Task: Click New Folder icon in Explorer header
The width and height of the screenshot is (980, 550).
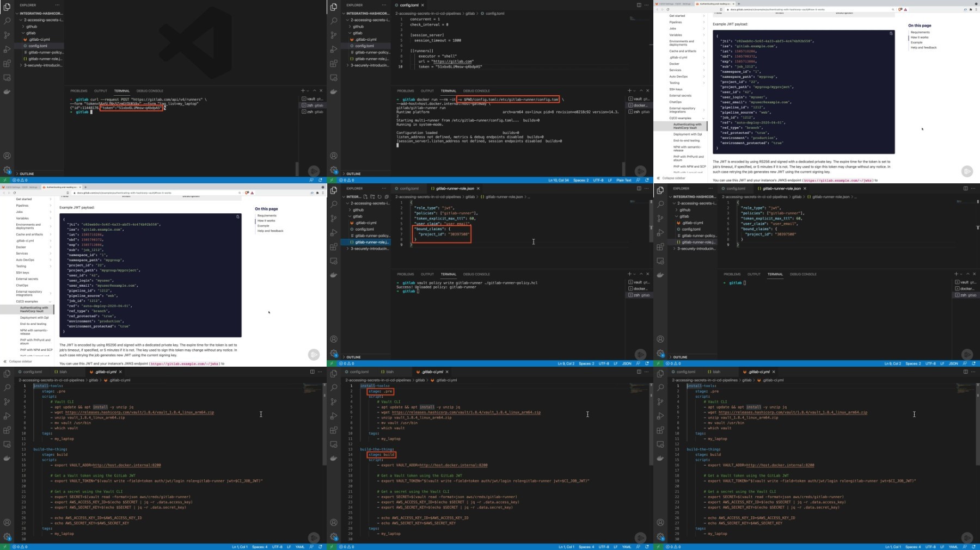Action: point(372,197)
